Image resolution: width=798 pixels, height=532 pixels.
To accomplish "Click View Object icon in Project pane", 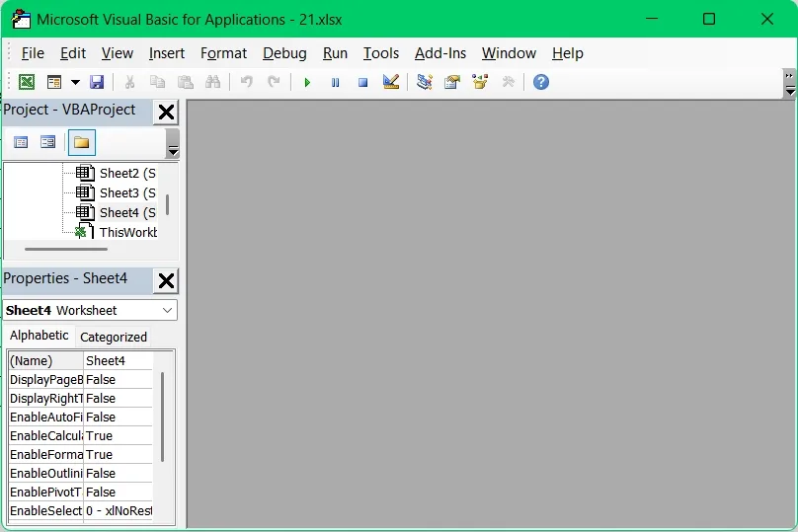I will 47,142.
